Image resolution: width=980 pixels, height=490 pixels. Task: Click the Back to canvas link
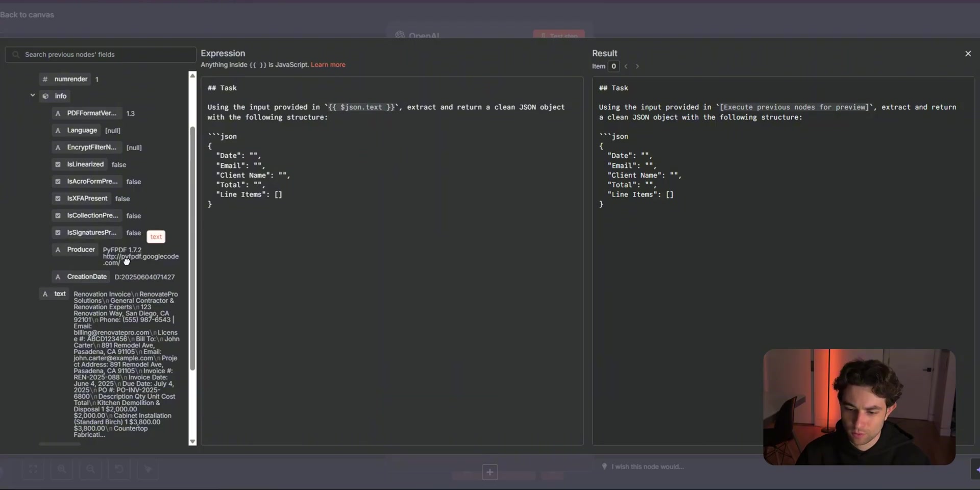(27, 15)
